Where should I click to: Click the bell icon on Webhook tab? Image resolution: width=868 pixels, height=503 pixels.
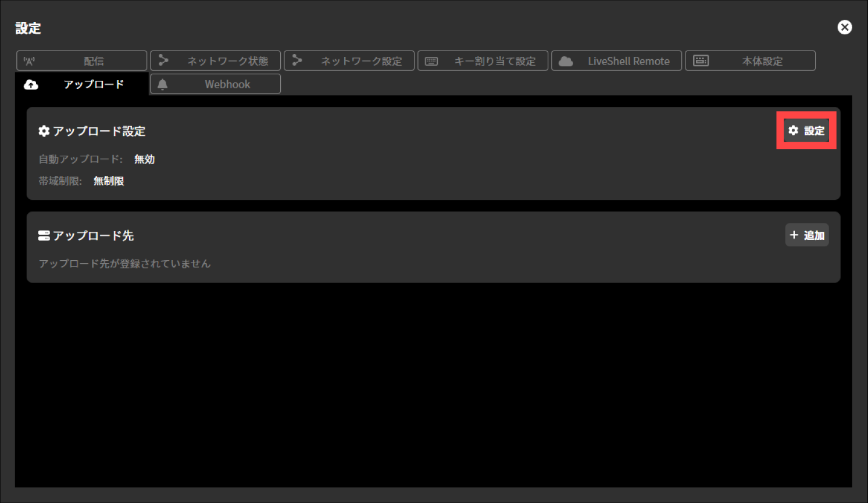[163, 84]
